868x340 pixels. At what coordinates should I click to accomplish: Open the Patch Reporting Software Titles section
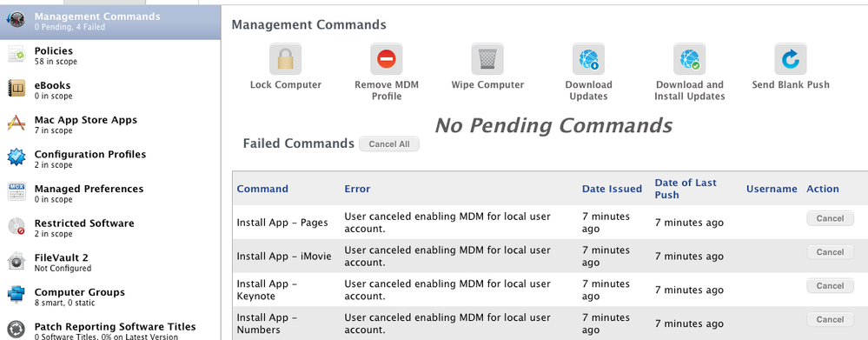coord(110,330)
